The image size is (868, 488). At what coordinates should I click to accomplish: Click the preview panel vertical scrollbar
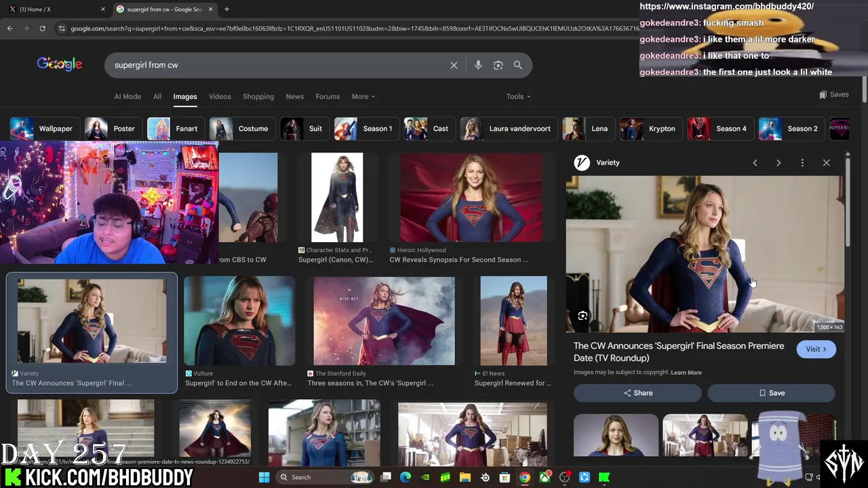847,203
